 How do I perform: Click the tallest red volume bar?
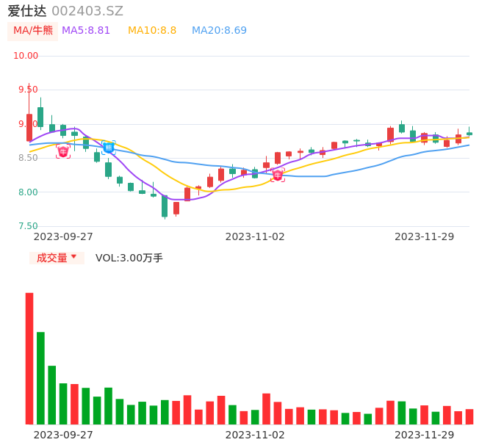click(29, 358)
